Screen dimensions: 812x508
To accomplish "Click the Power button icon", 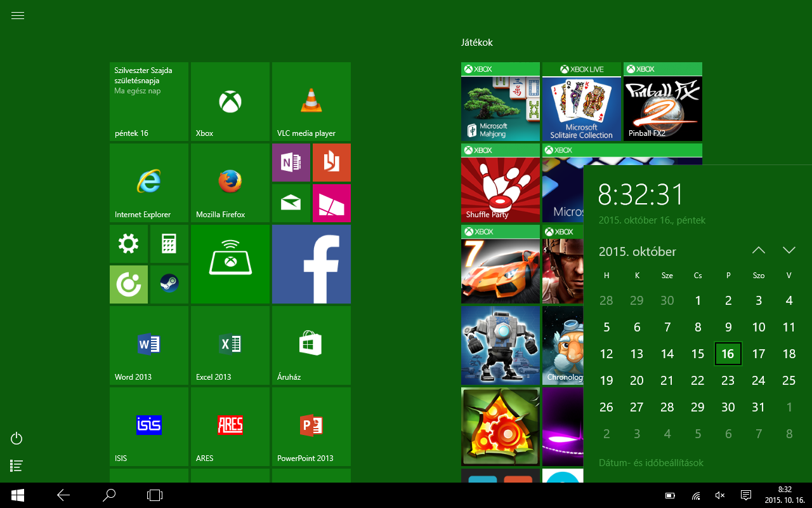I will 17,438.
